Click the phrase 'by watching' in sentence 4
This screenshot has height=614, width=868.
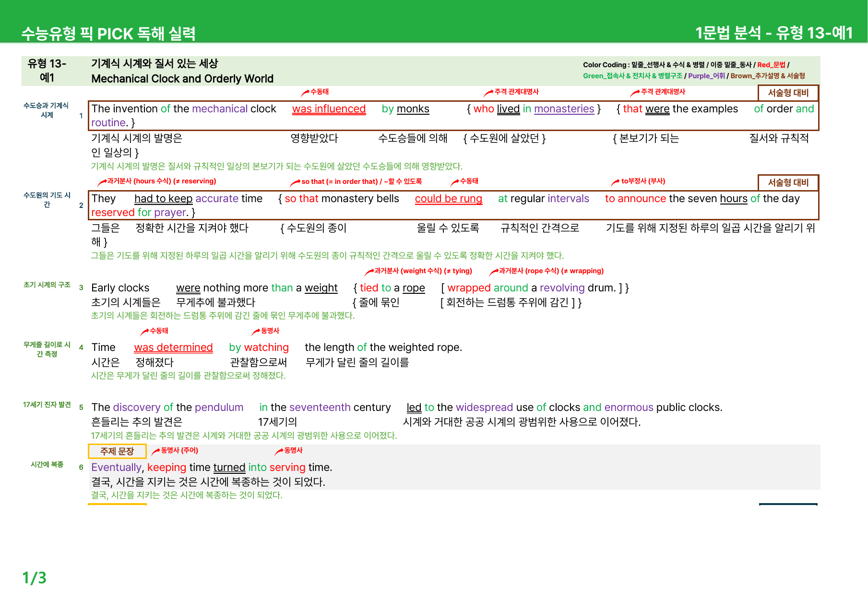[x=259, y=348]
